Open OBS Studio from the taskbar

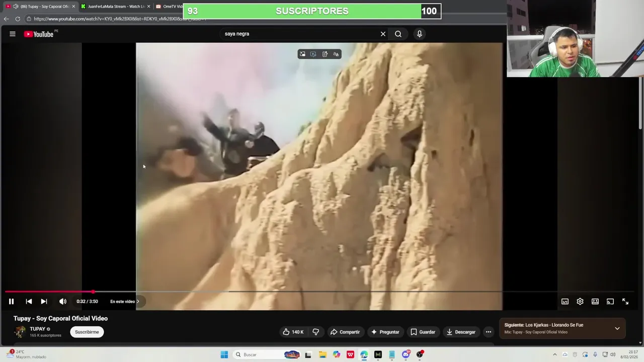point(420,354)
